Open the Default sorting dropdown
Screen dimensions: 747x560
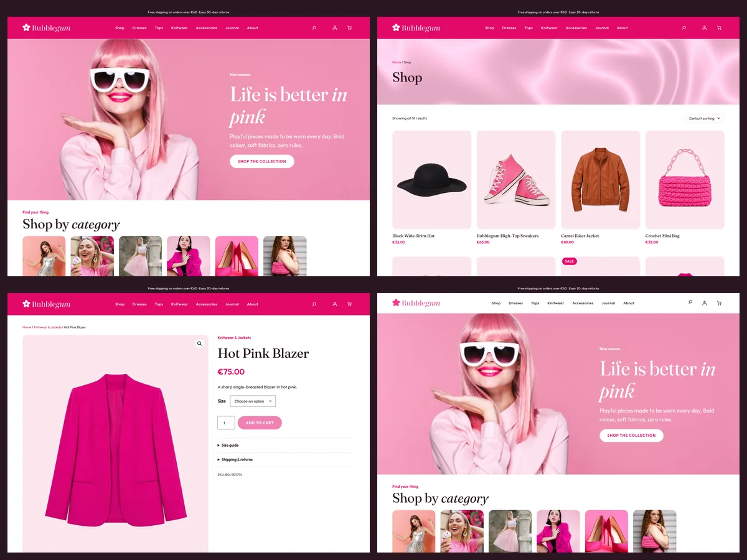705,118
